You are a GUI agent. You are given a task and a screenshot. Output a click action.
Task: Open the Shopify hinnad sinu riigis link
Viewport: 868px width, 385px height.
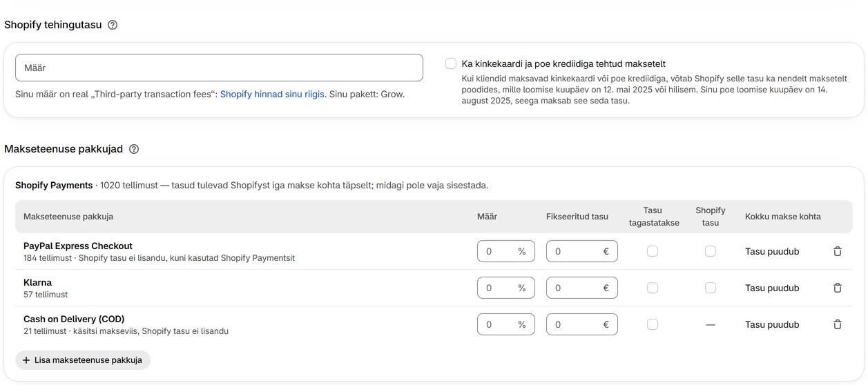[272, 94]
